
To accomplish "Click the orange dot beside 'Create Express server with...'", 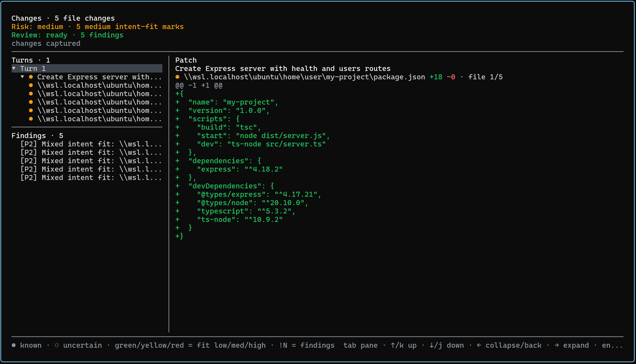I will [x=31, y=77].
